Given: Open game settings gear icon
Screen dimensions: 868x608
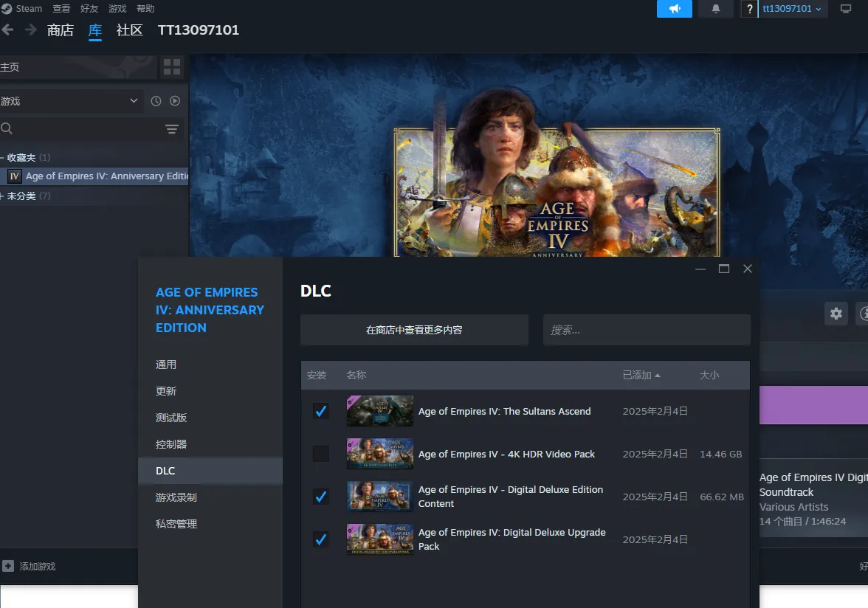Looking at the screenshot, I should 836,314.
